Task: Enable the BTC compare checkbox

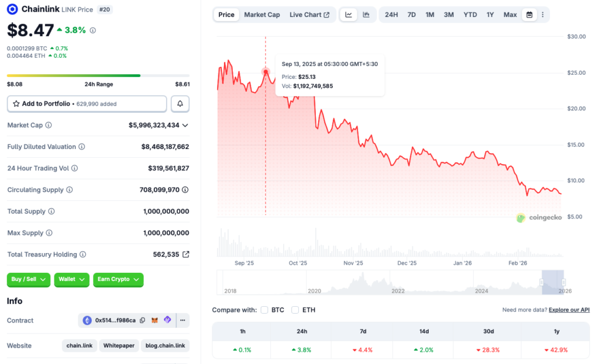Action: (x=263, y=310)
